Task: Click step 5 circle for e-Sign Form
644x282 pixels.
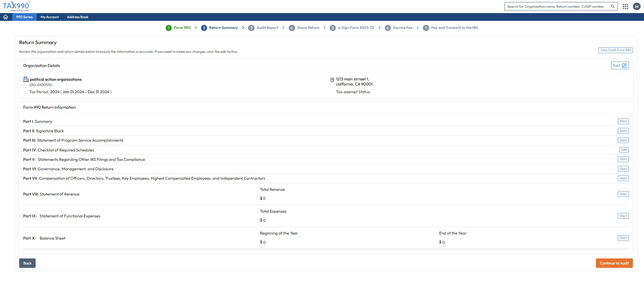Action: click(333, 28)
